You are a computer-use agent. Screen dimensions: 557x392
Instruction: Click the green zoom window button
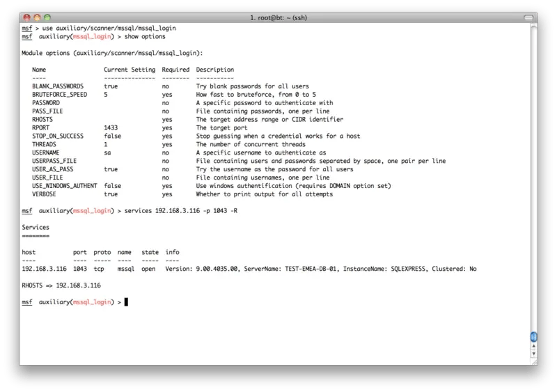pos(48,16)
